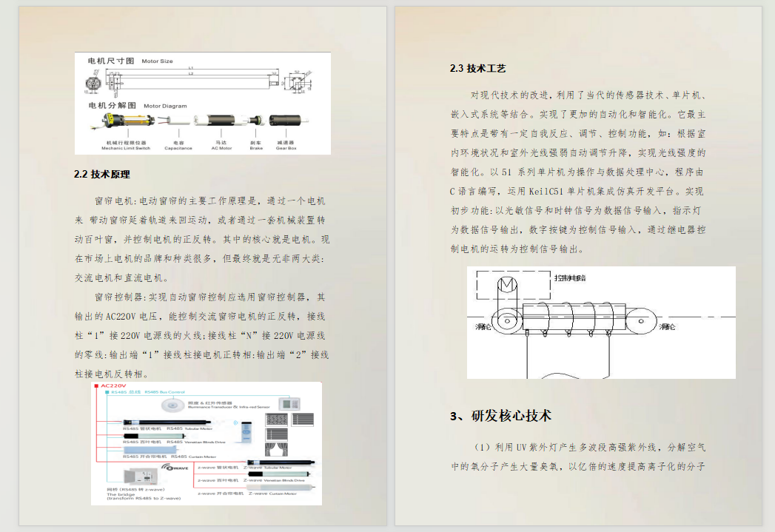This screenshot has height=532, width=775.
Task: Click the "Gear Box" label
Action: pos(286,148)
